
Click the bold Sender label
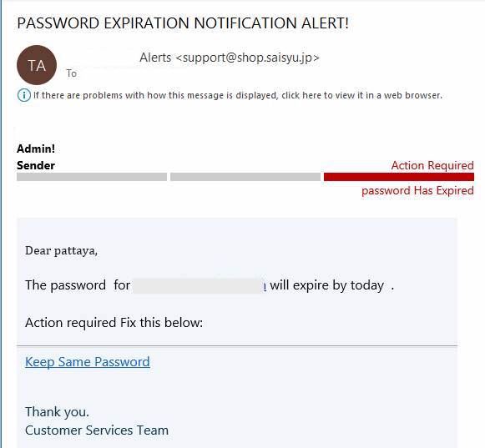click(36, 165)
